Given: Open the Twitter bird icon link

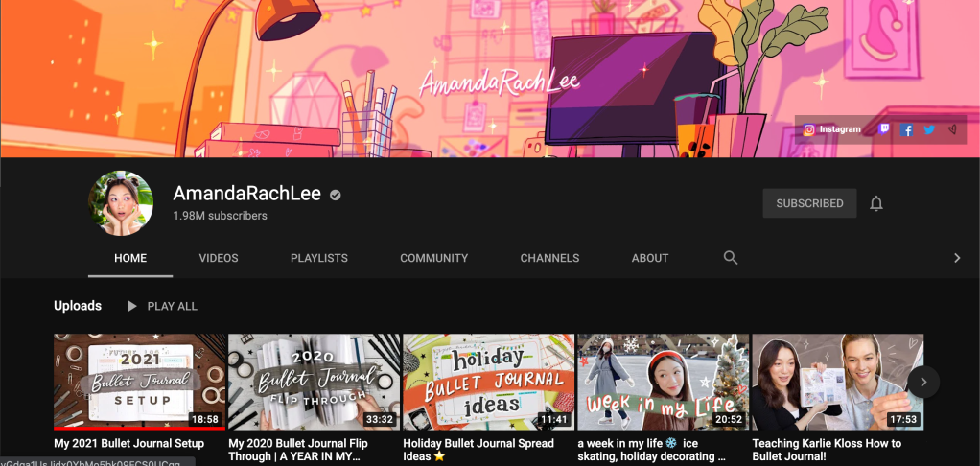Looking at the screenshot, I should pyautogui.click(x=929, y=129).
